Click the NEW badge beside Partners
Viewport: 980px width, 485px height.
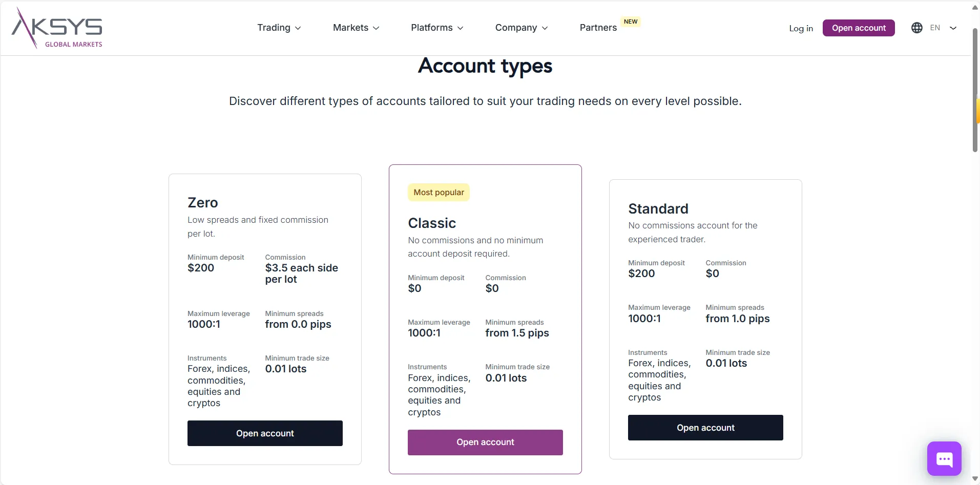tap(631, 22)
